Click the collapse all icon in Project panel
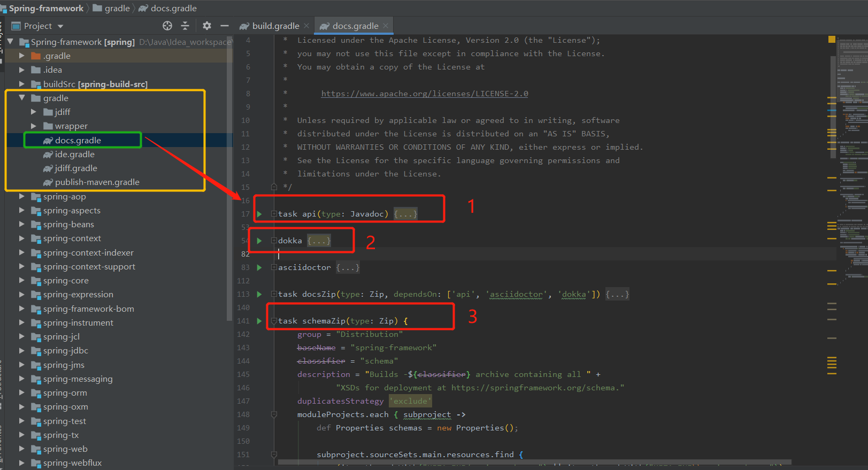868x470 pixels. (185, 26)
